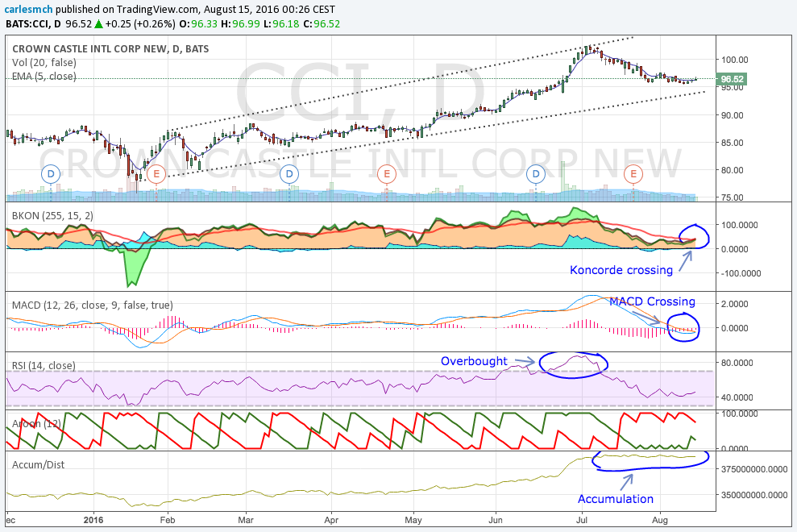Viewport: 797px width, 532px height.
Task: Click the 75.00 price axis label
Action: 733,197
